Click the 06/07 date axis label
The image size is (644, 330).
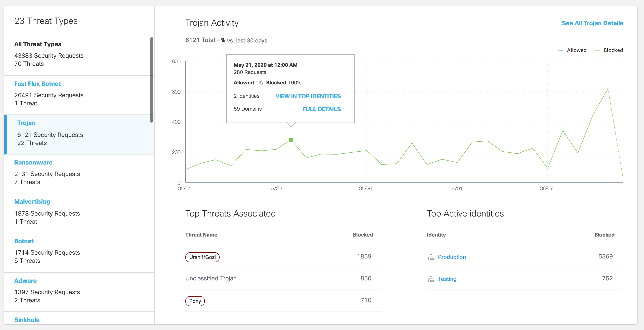(x=546, y=189)
